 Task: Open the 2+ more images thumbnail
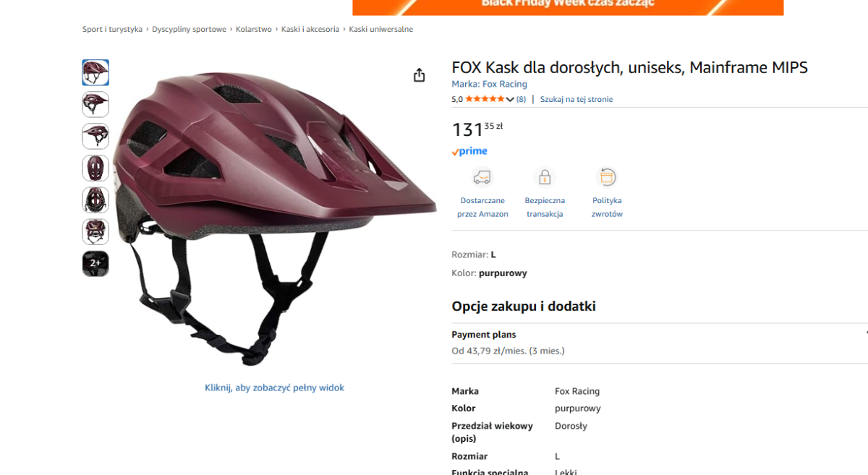(x=95, y=263)
